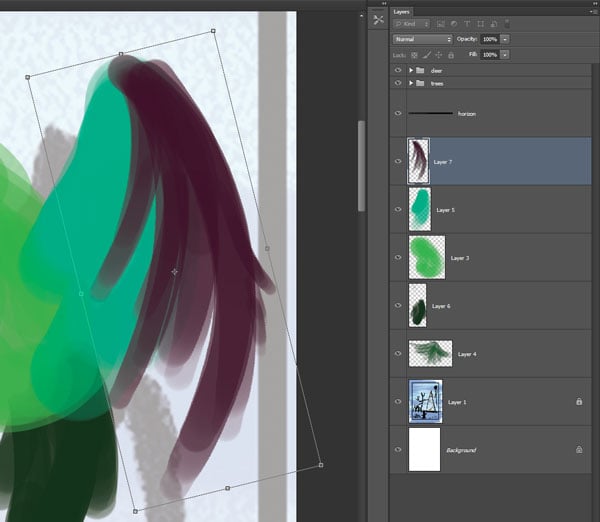Toggle visibility of the horizon layer
This screenshot has height=522, width=600.
point(399,114)
